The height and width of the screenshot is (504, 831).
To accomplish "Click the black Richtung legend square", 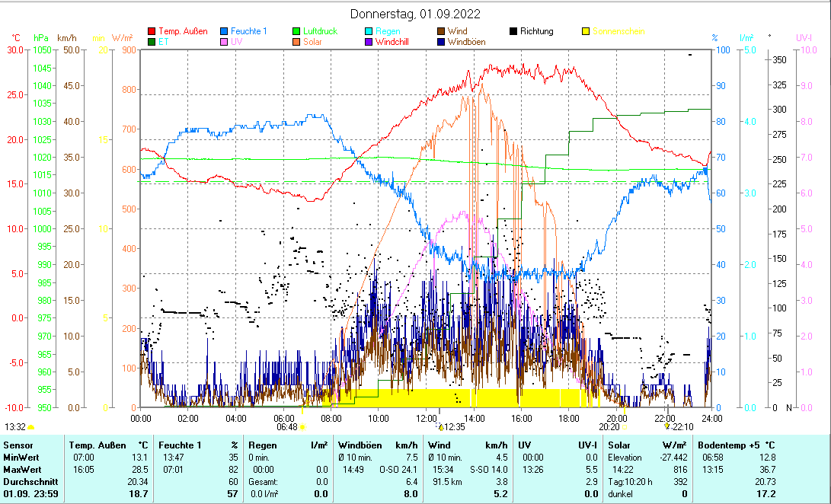I will click(513, 32).
